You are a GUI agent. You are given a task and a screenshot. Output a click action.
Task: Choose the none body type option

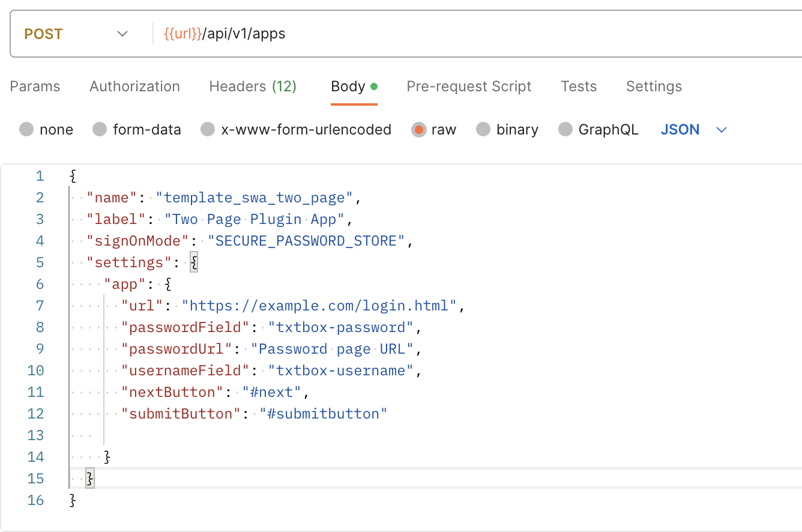point(26,129)
